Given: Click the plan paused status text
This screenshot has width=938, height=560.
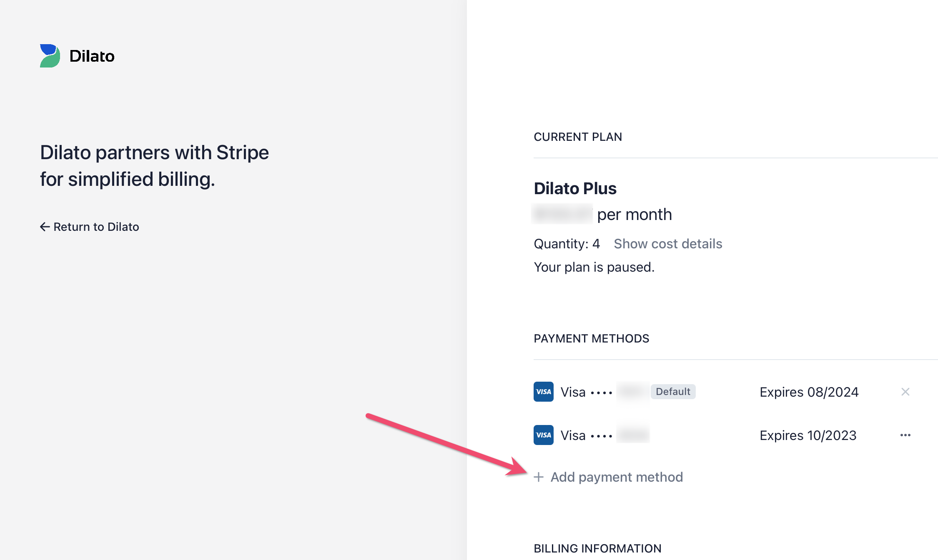Looking at the screenshot, I should tap(594, 267).
